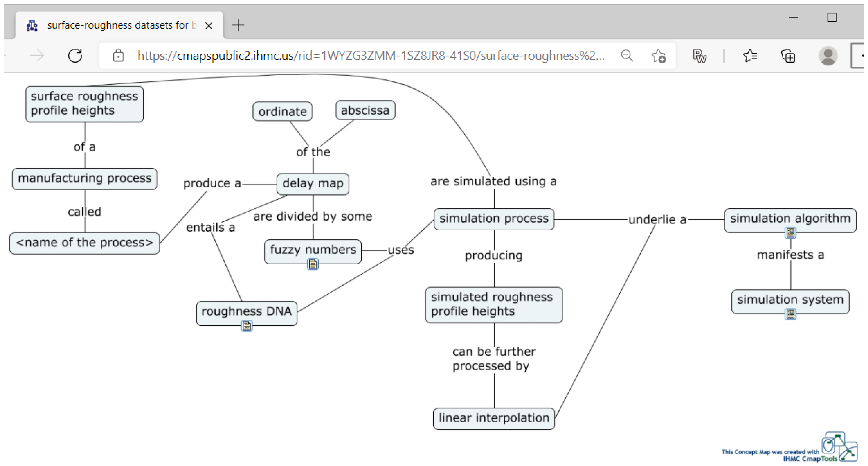Close the surface-roughness tab
Image resolution: width=868 pixels, height=466 pixels.
click(x=209, y=26)
